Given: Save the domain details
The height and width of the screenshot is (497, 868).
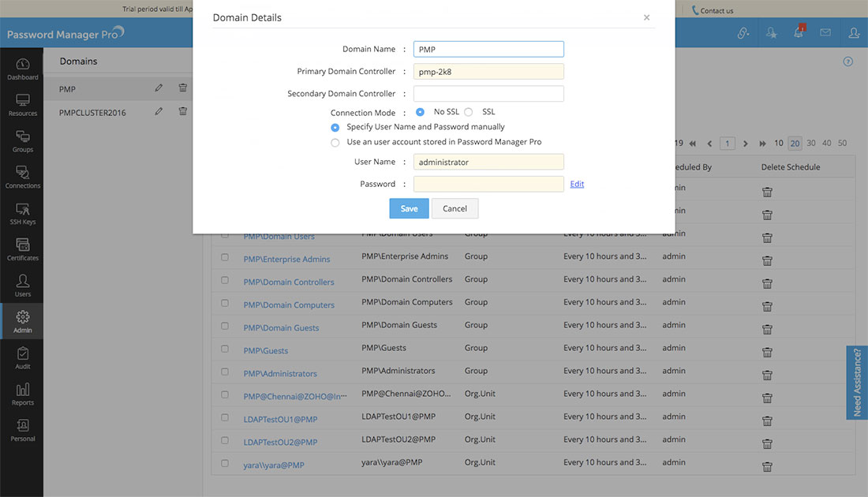Looking at the screenshot, I should pos(409,208).
